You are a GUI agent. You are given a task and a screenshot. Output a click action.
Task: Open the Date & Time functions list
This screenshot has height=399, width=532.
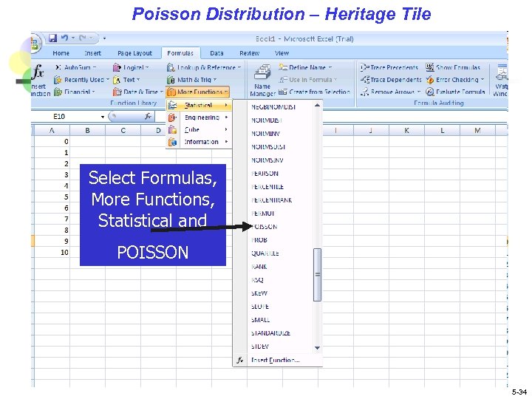point(138,92)
